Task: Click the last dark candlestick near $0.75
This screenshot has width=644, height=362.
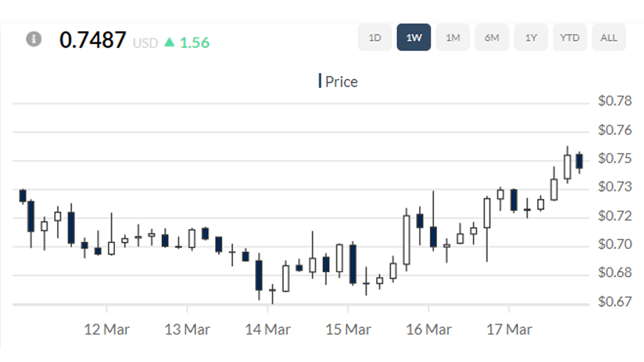Action: click(579, 161)
